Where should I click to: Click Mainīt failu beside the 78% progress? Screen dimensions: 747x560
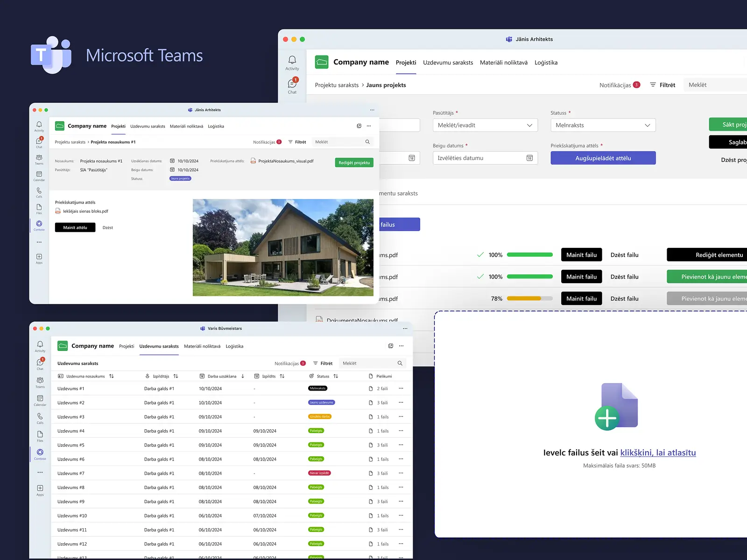[582, 299]
